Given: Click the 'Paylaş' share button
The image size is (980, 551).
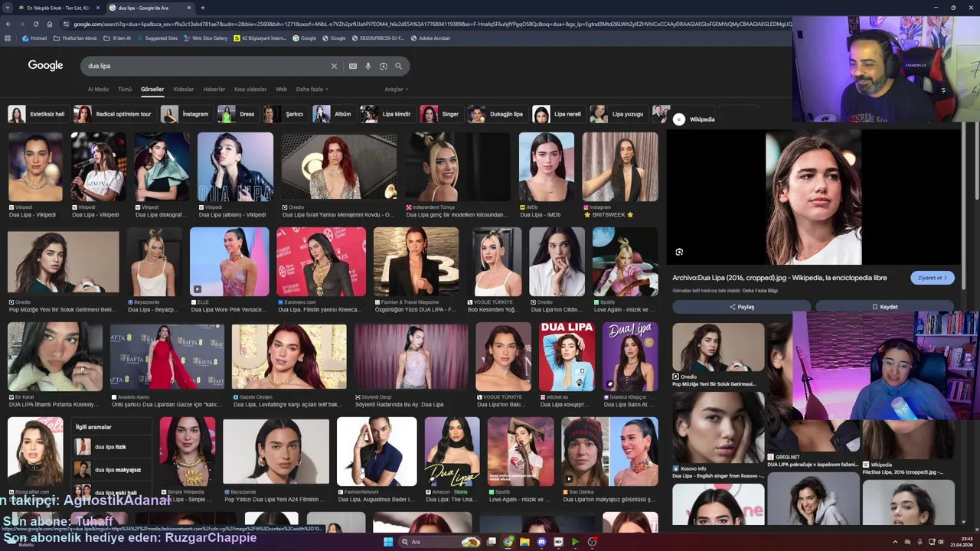Looking at the screenshot, I should tap(741, 307).
